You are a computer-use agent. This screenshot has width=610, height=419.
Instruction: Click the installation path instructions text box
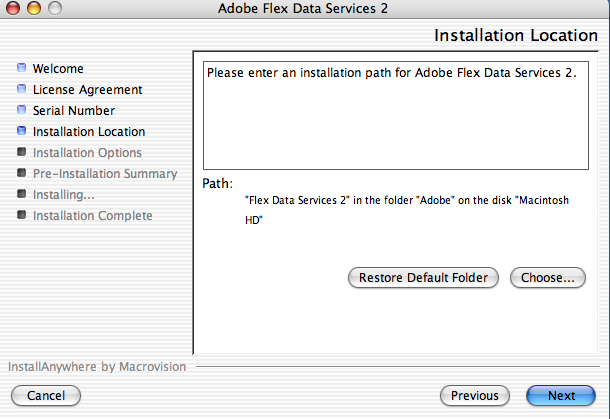(396, 116)
